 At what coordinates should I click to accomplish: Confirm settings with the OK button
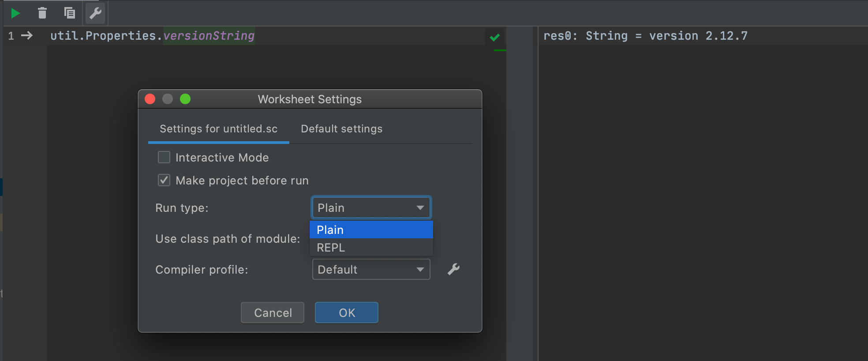[346, 312]
